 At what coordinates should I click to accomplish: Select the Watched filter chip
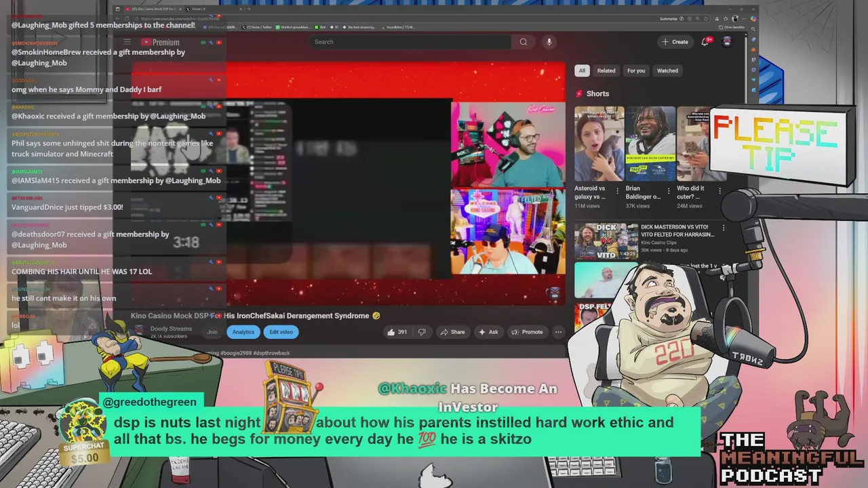(x=667, y=70)
